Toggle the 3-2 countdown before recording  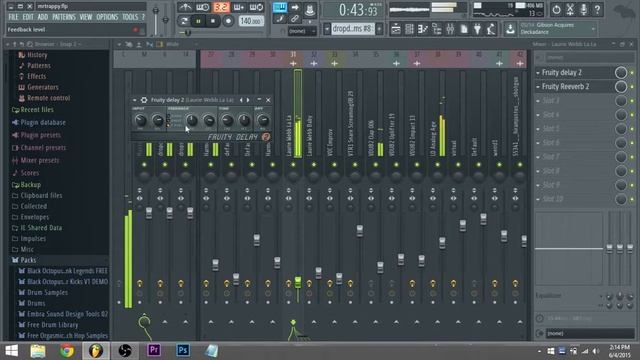pyautogui.click(x=221, y=7)
